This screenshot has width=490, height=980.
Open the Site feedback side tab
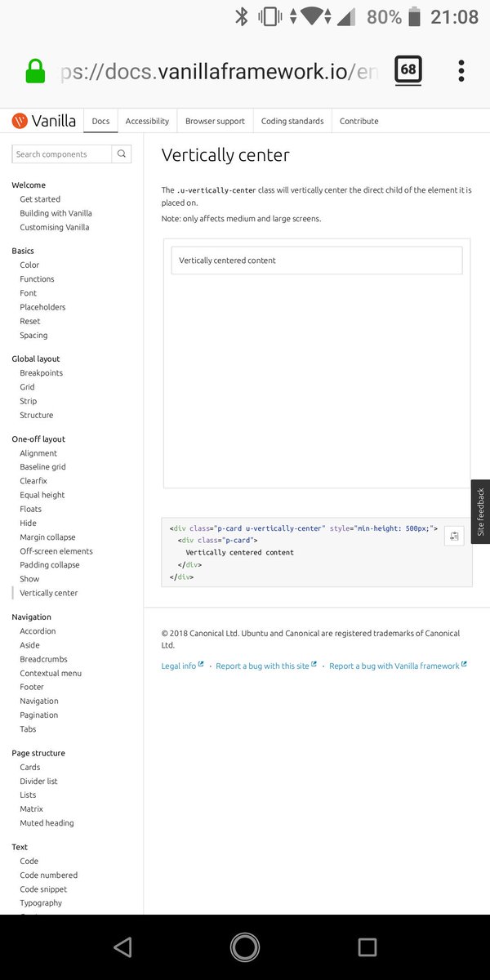pyautogui.click(x=480, y=512)
